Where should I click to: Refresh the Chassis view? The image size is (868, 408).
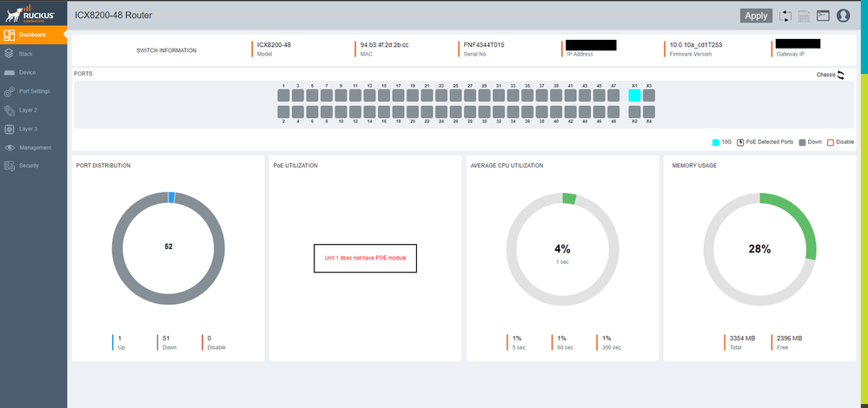841,76
